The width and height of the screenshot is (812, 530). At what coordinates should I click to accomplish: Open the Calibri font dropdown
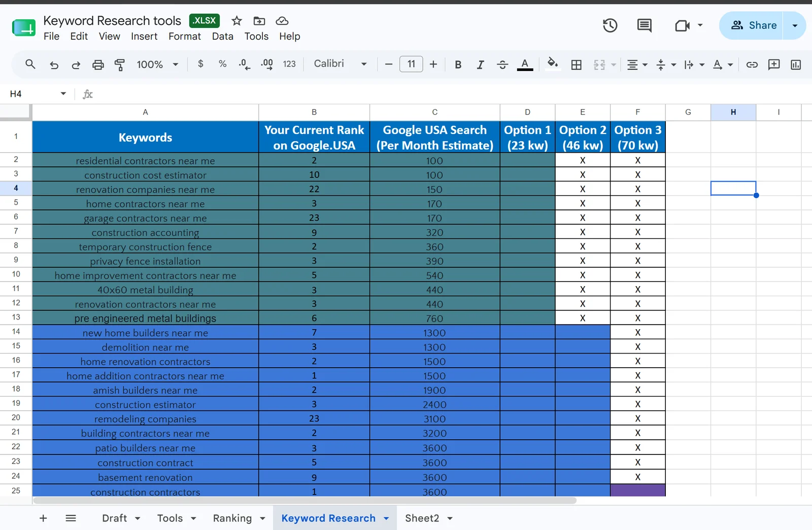point(340,64)
